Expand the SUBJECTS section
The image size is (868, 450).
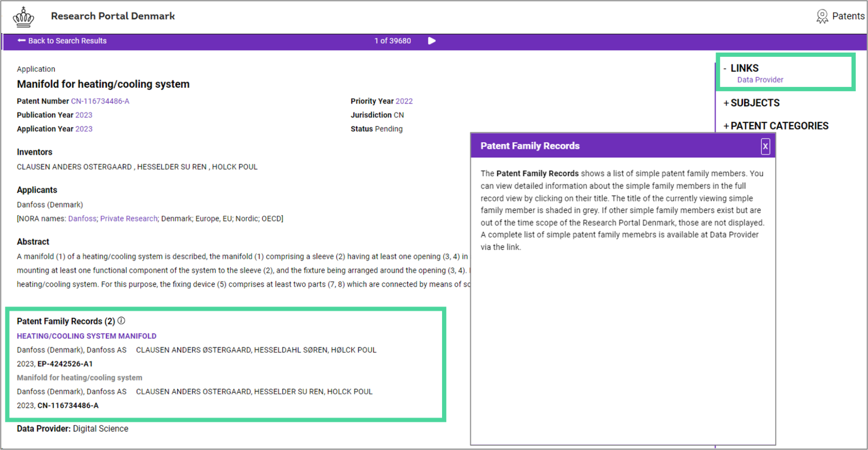click(726, 103)
